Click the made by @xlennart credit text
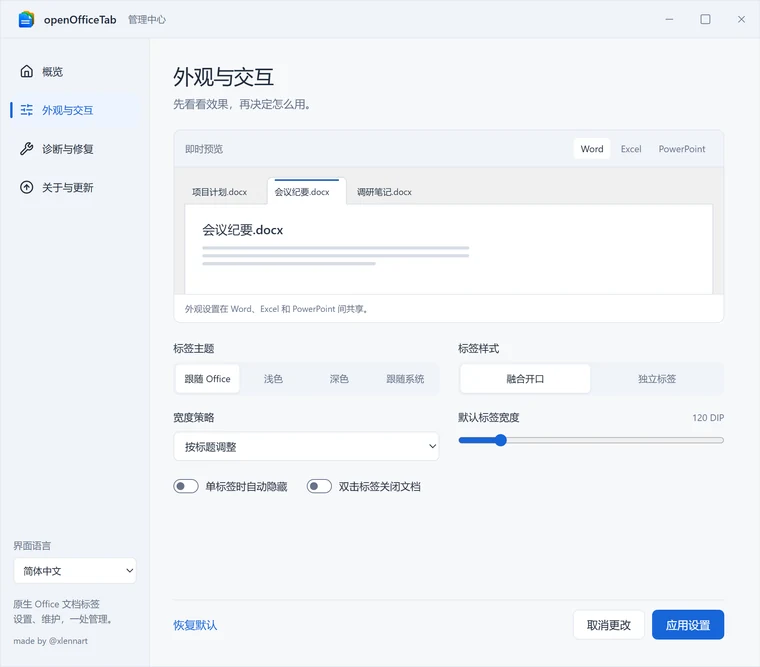Image resolution: width=760 pixels, height=667 pixels. tap(51, 641)
